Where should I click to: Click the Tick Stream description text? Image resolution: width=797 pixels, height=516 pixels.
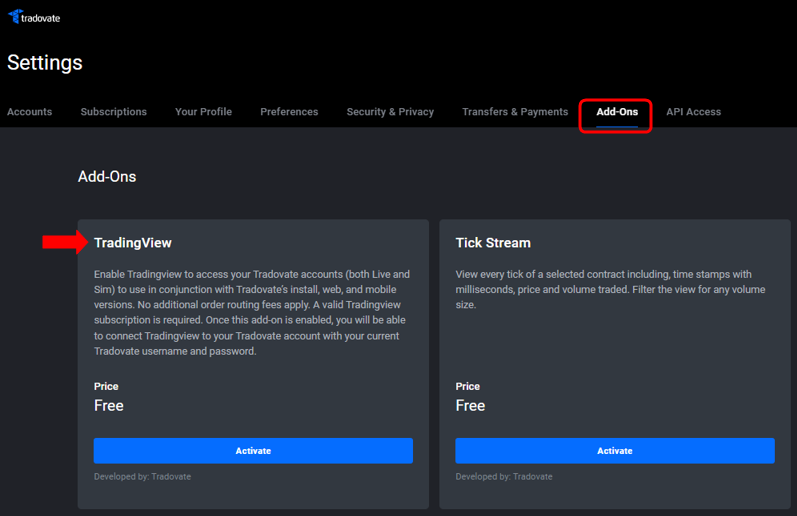click(x=610, y=289)
